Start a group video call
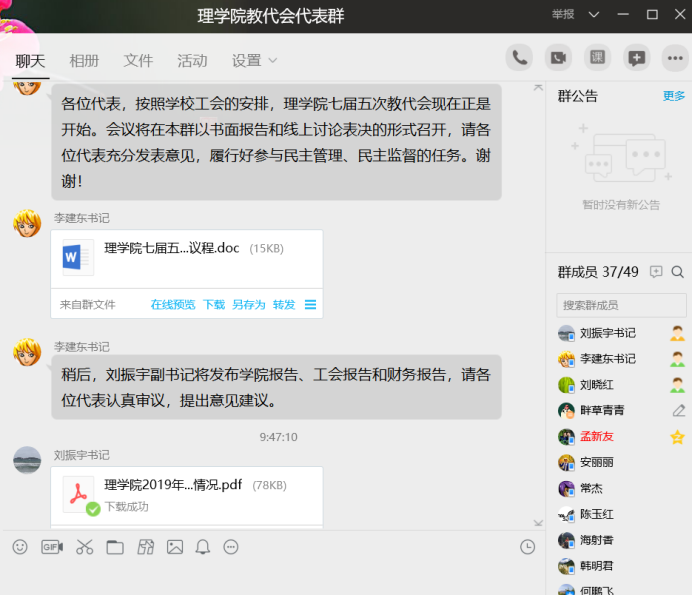The image size is (692, 595). click(x=558, y=58)
